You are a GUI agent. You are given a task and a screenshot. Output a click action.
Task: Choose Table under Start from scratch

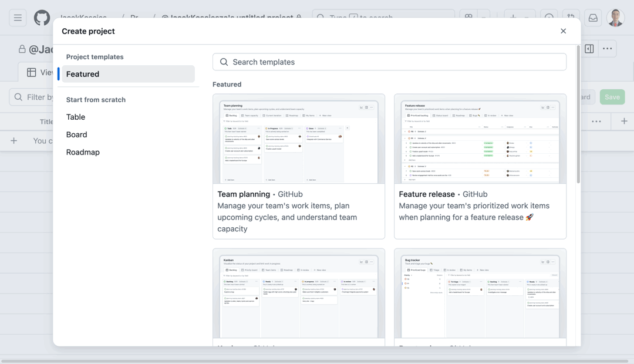76,117
